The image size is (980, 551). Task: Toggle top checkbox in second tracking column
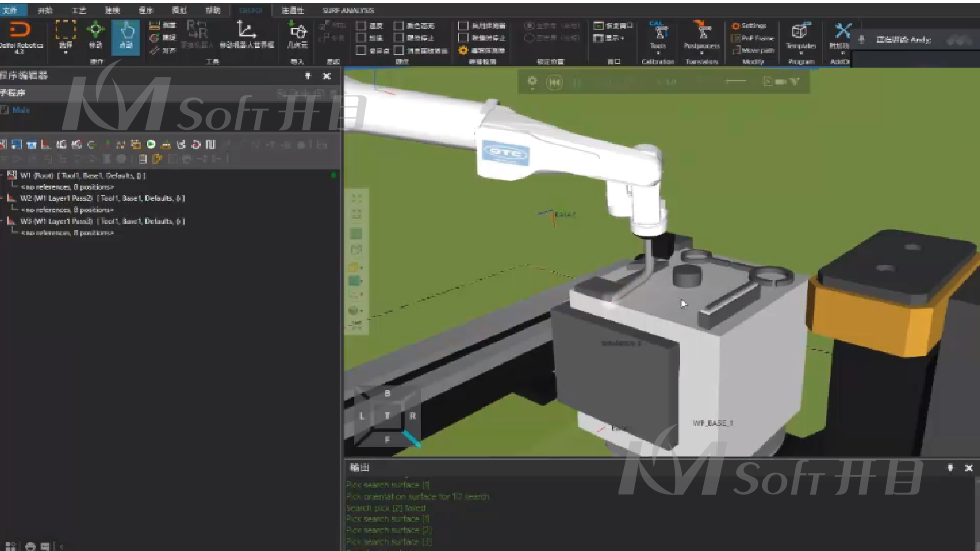pos(398,25)
